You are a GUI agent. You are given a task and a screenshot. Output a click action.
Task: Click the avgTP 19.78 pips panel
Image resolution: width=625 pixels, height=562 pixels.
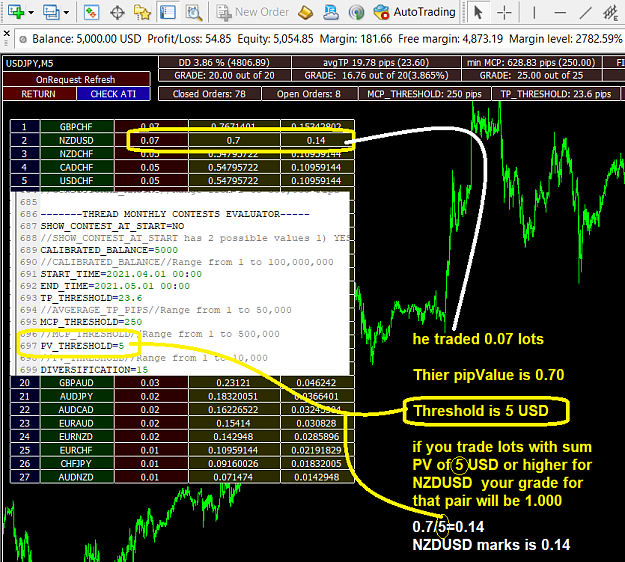[376, 62]
